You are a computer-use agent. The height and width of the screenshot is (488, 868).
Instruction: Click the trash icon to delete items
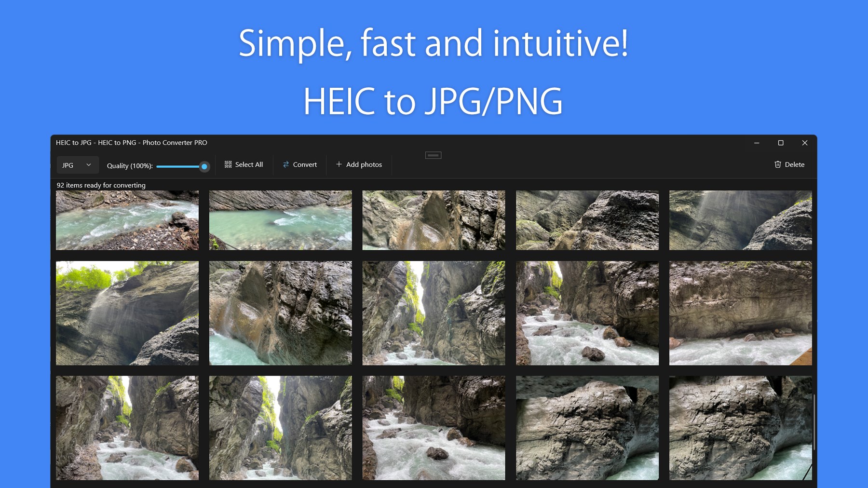pos(777,164)
